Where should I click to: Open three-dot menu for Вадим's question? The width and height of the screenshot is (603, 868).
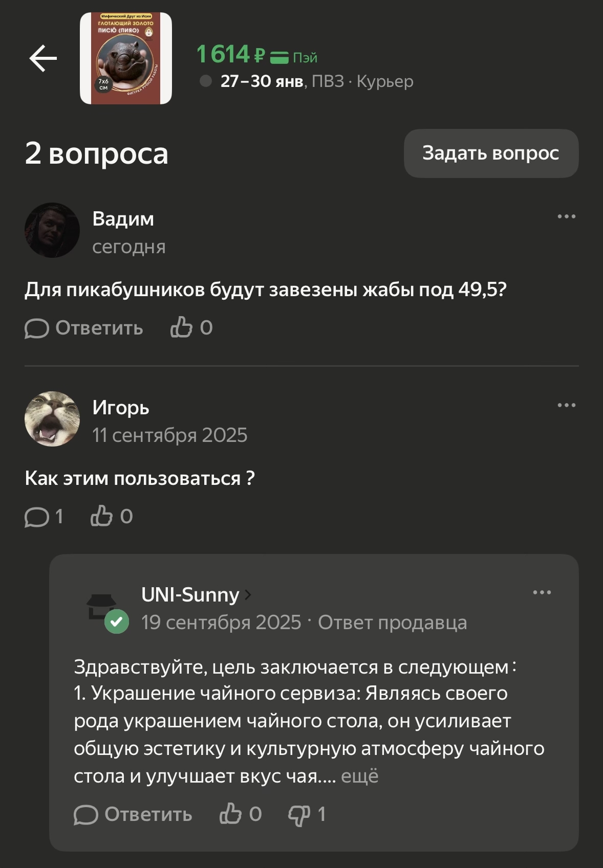[x=566, y=216]
